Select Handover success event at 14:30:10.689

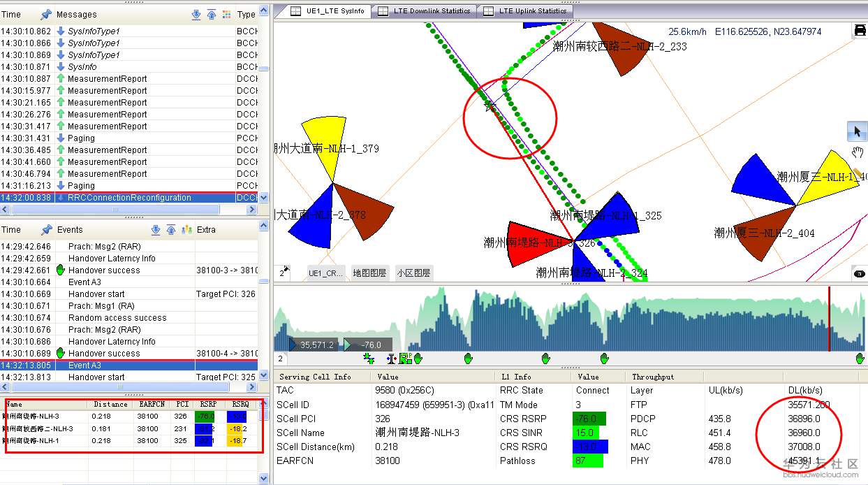(x=129, y=354)
